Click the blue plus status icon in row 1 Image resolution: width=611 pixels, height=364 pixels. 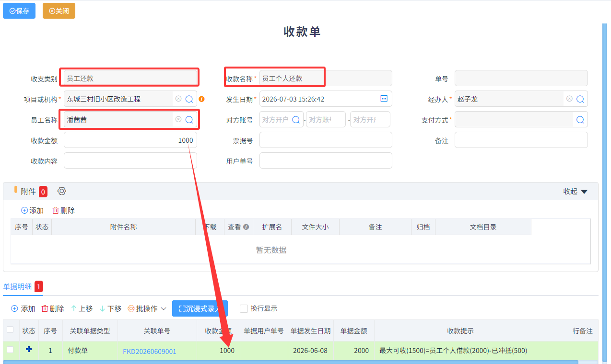tap(29, 350)
